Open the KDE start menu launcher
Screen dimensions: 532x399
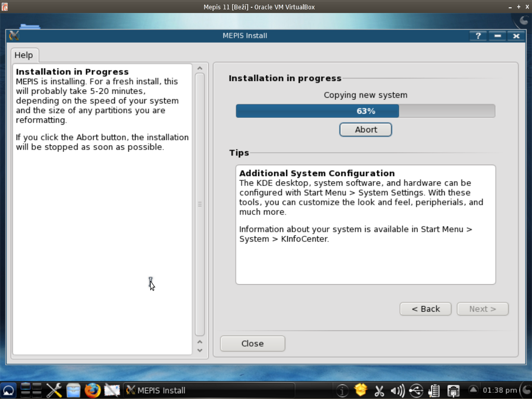tap(8, 391)
